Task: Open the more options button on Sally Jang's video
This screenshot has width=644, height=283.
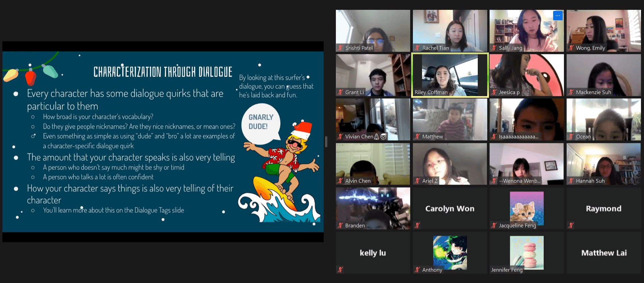Action: coord(558,16)
